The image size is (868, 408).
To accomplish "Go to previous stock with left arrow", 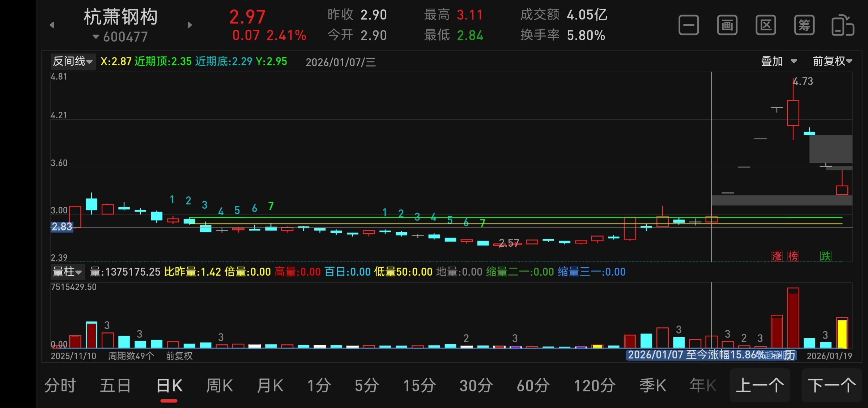I will (x=52, y=25).
